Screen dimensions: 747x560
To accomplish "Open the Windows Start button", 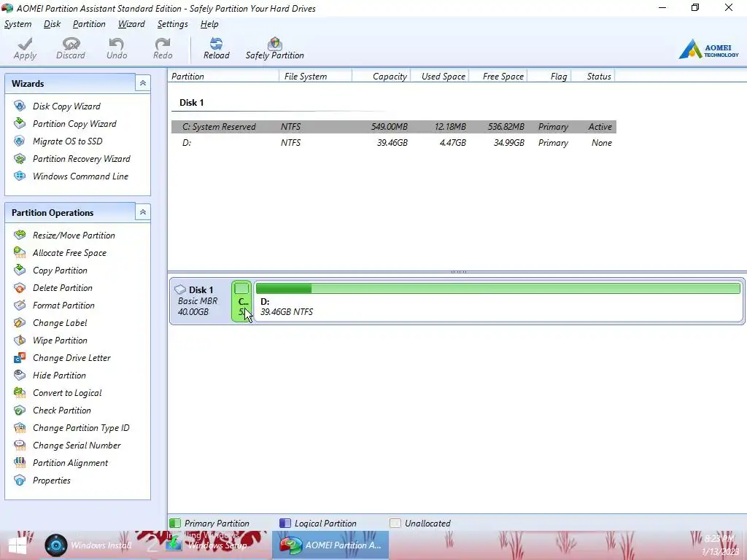I will [x=18, y=545].
